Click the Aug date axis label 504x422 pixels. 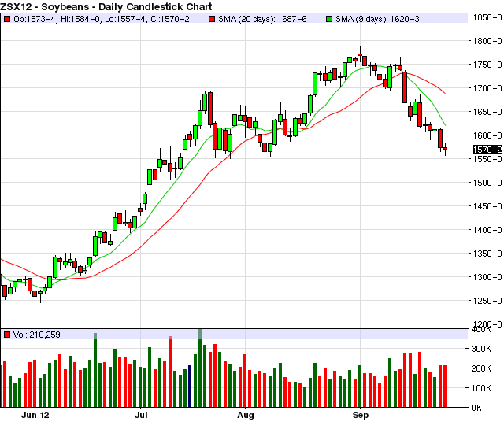point(246,415)
